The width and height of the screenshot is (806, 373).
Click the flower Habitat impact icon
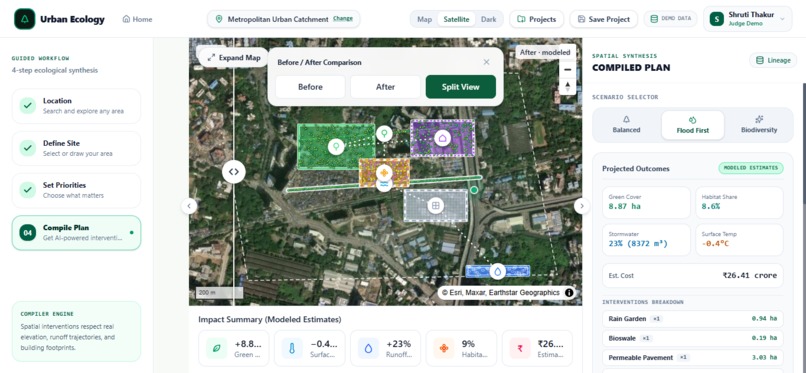click(444, 348)
